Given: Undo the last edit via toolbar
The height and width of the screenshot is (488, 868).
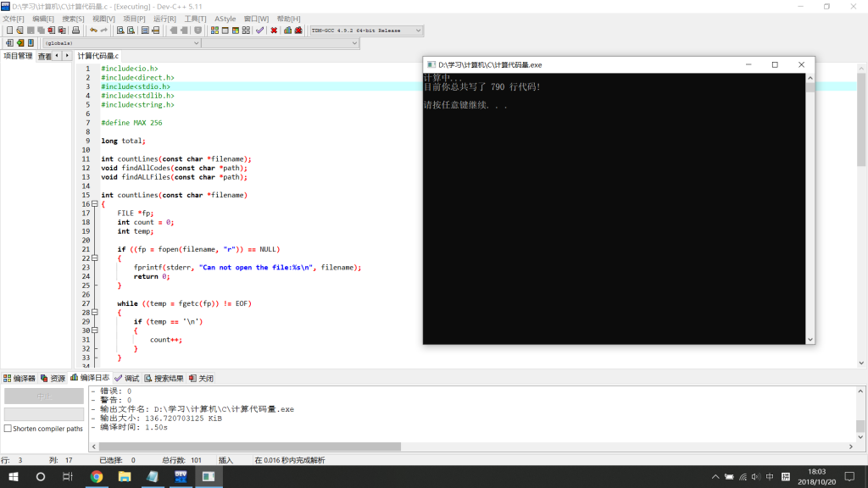Looking at the screenshot, I should tap(93, 30).
